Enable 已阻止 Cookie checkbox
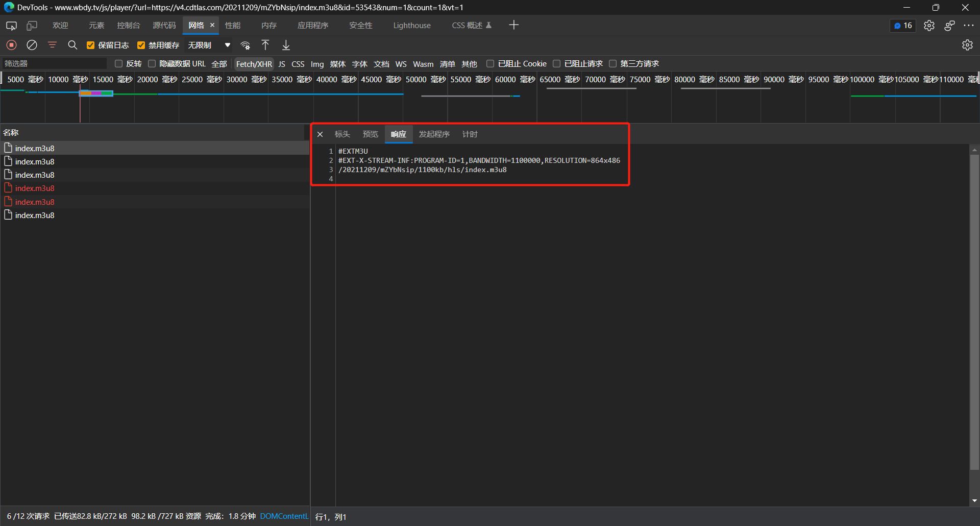Image resolution: width=980 pixels, height=526 pixels. (x=490, y=63)
